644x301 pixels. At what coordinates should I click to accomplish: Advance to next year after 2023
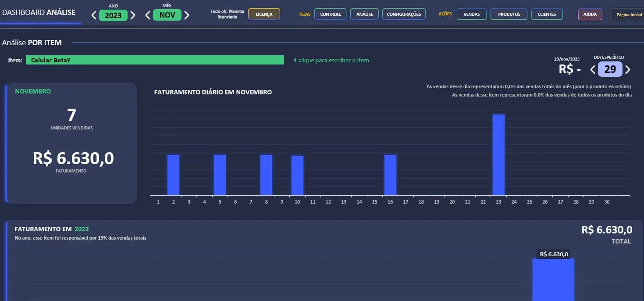[x=133, y=15]
